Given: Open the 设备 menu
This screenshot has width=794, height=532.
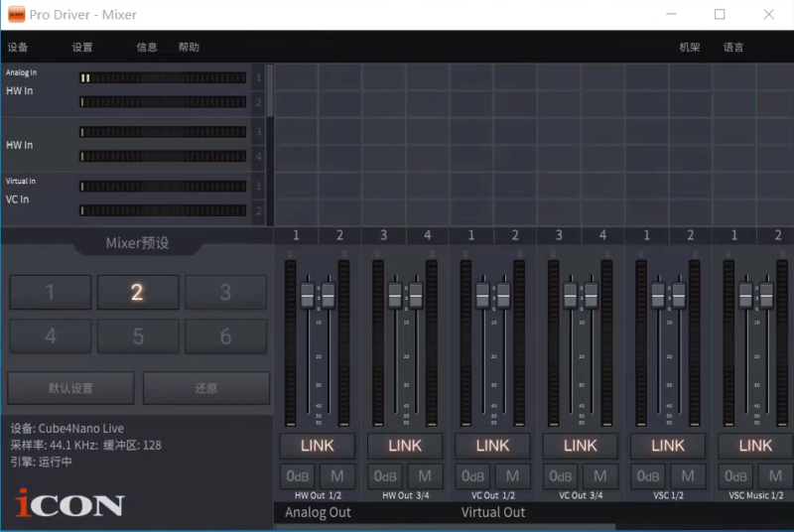Looking at the screenshot, I should point(18,48).
